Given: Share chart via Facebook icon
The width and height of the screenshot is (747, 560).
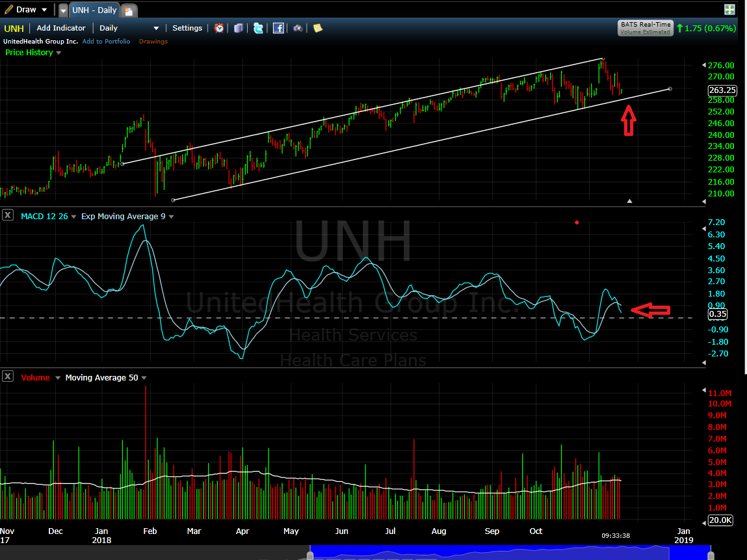Looking at the screenshot, I should point(278,28).
